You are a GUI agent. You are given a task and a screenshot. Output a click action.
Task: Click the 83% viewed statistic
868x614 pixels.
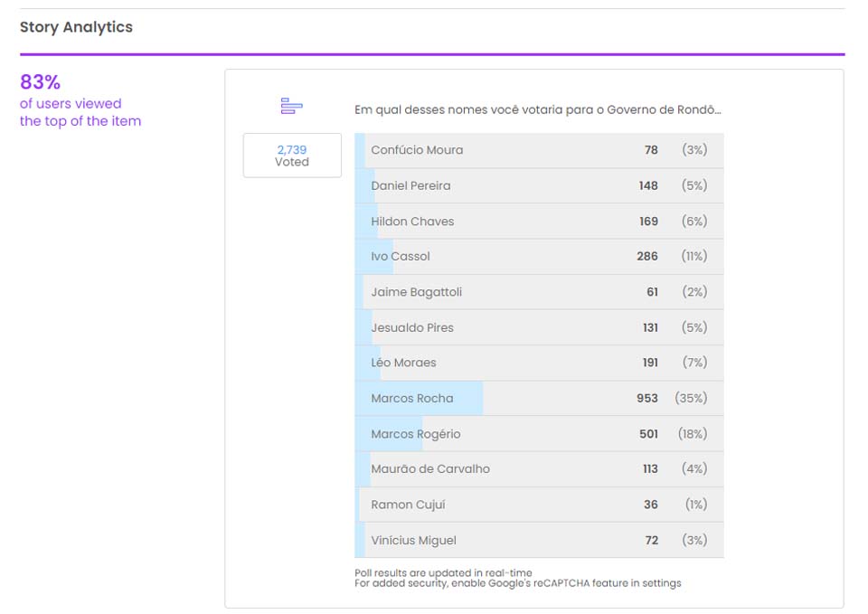tap(41, 82)
